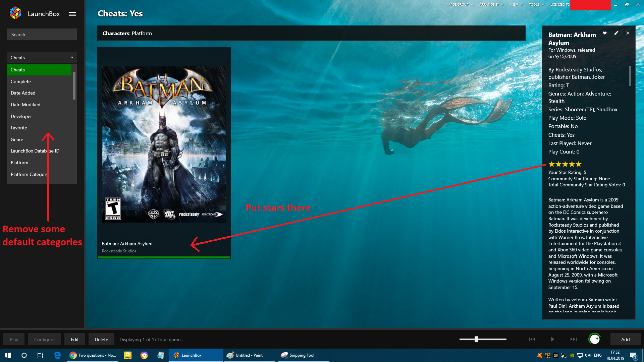Click the Rocksteady Studios label under cover
Screen dimensions: 644x362
point(119,251)
